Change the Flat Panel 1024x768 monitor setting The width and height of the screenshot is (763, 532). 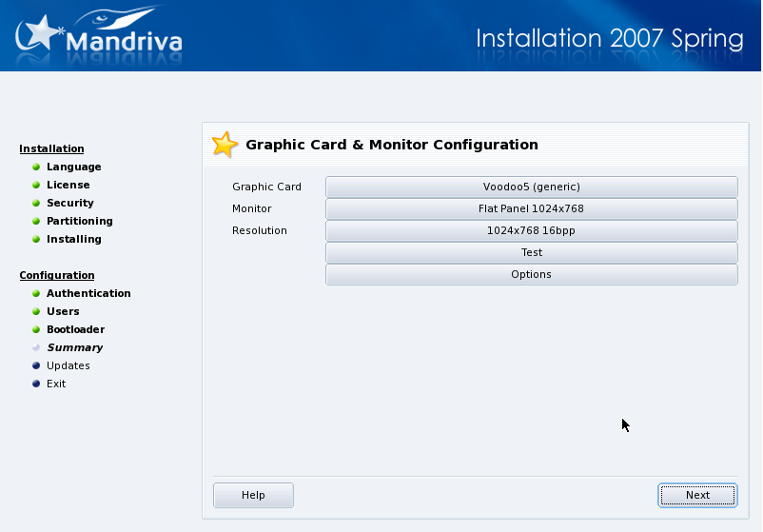531,208
